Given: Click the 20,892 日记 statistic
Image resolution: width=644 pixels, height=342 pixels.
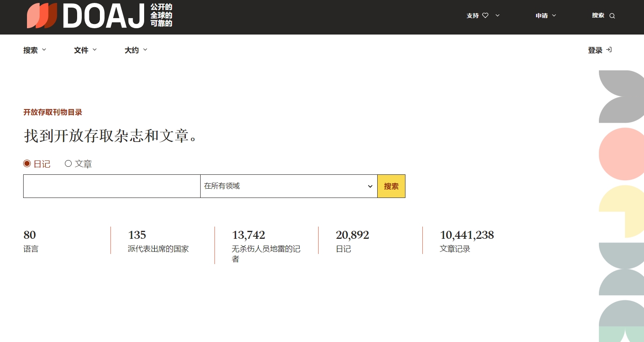Looking at the screenshot, I should [352, 241].
